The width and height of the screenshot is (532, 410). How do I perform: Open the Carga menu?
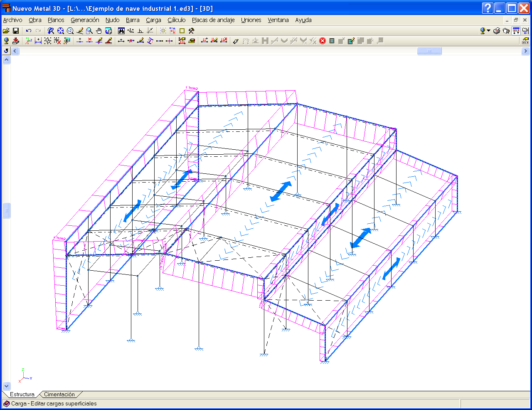[x=153, y=20]
